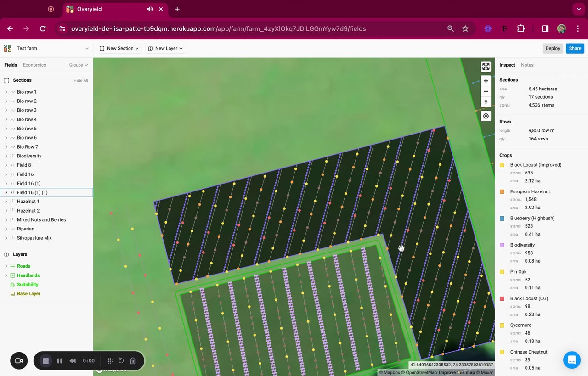Toggle the Headlands layer
This screenshot has width=588, height=376.
click(28, 275)
